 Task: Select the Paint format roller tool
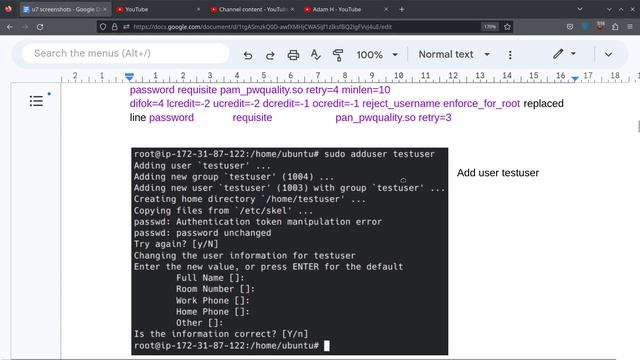(338, 55)
